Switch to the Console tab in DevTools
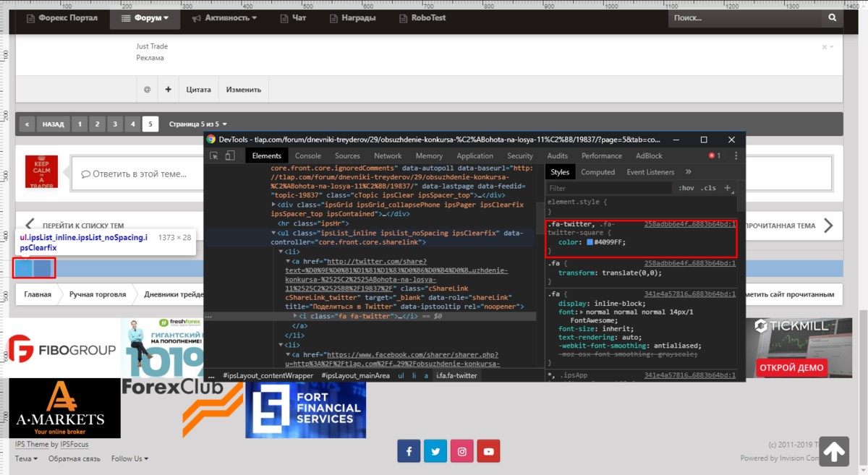The image size is (868, 475). (x=308, y=155)
